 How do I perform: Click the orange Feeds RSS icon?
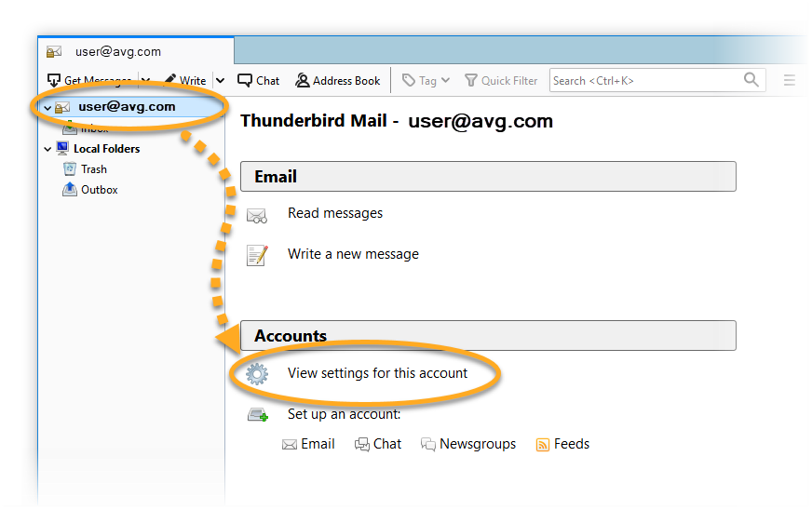click(542, 445)
